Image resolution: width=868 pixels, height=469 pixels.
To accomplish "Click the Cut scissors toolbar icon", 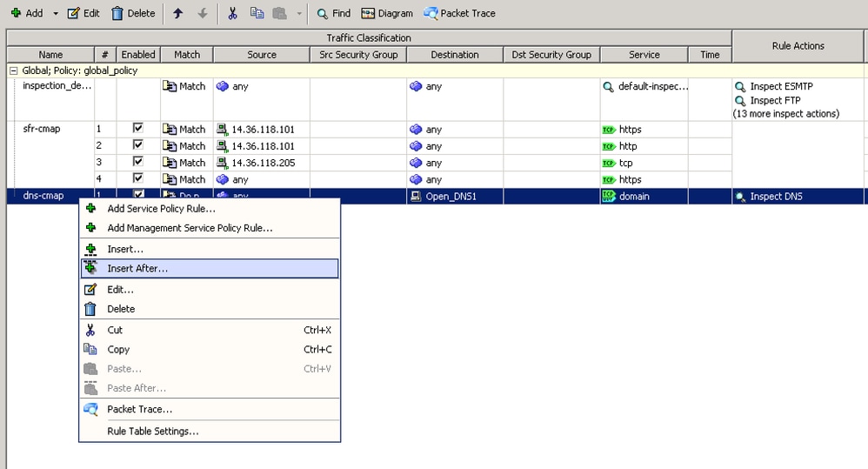I will (x=232, y=13).
